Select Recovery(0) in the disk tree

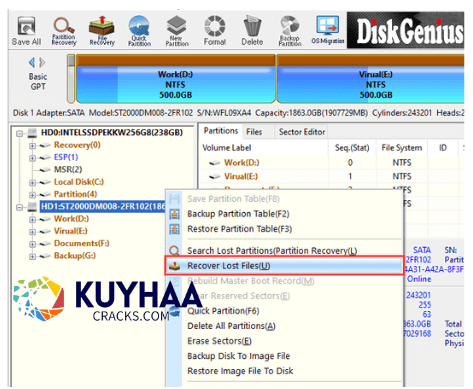point(77,145)
